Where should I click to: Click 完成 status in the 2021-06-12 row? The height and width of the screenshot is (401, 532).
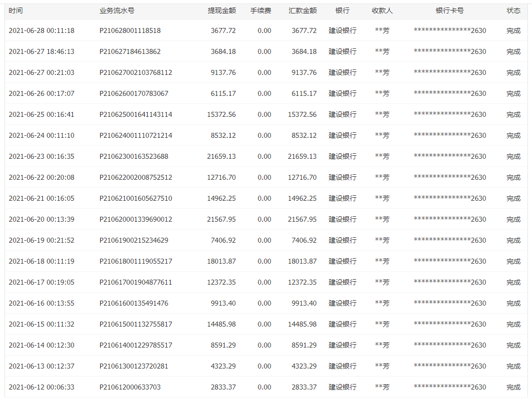pos(514,387)
